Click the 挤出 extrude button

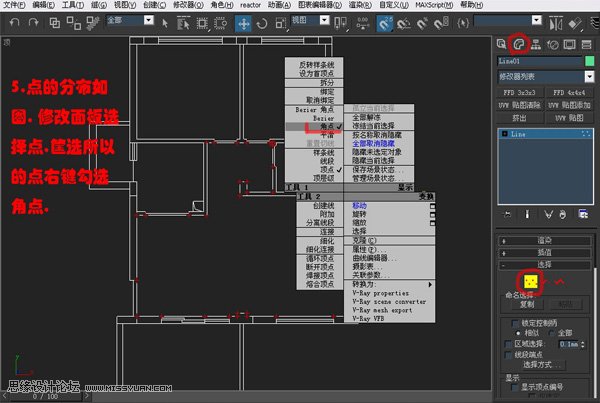[x=522, y=117]
